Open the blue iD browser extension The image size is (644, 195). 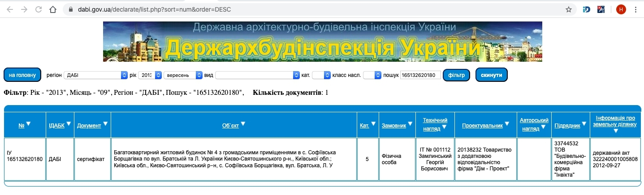click(587, 9)
